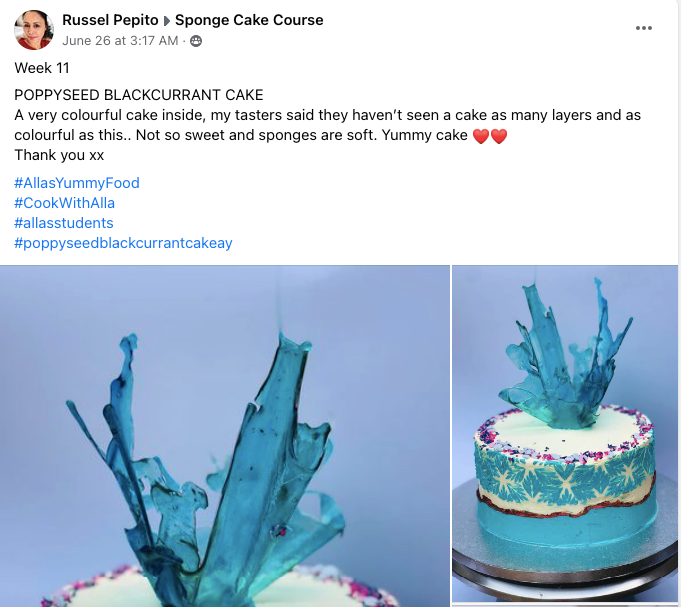This screenshot has height=607, width=681.
Task: Click the red heart emojis in post
Action: pos(490,136)
